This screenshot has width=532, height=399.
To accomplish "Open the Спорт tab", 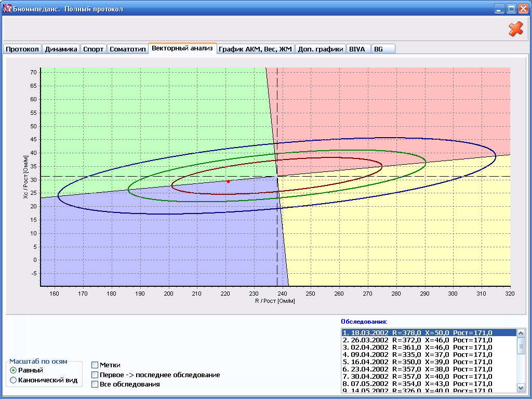I will tap(94, 49).
